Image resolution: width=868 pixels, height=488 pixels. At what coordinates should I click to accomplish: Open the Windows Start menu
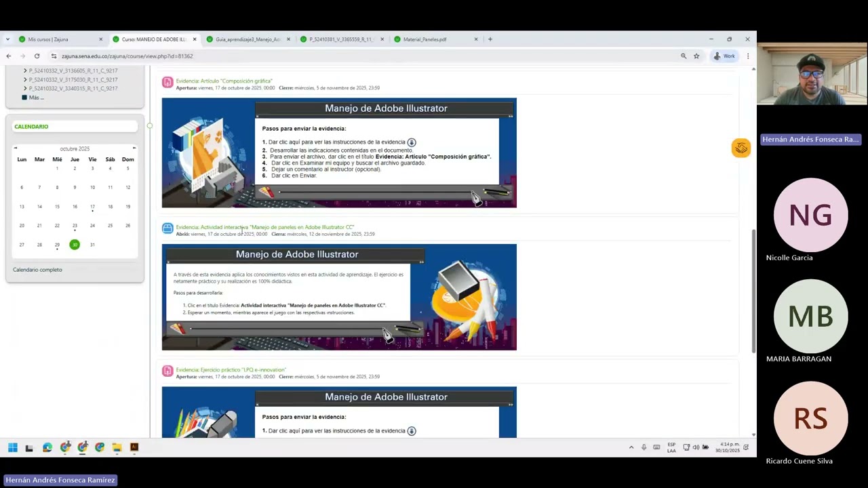pyautogui.click(x=12, y=447)
